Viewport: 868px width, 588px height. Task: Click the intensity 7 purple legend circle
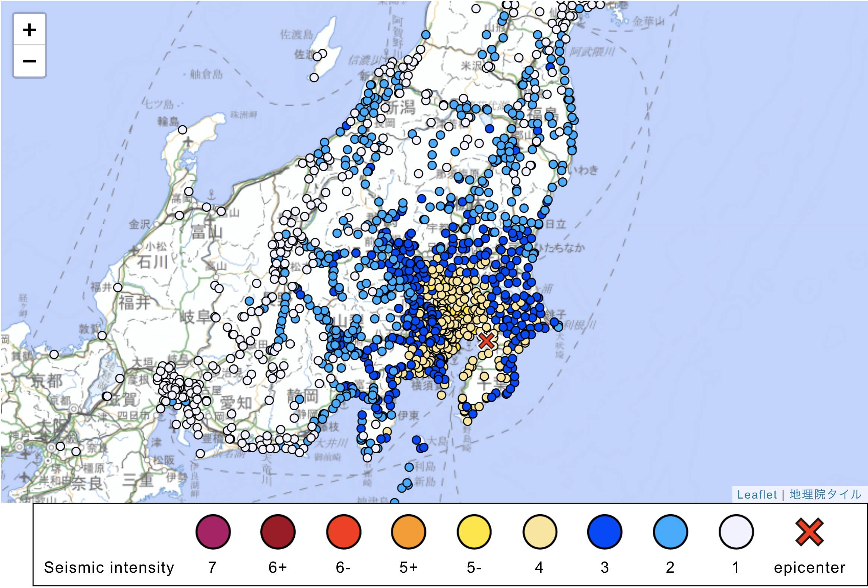pos(213,532)
